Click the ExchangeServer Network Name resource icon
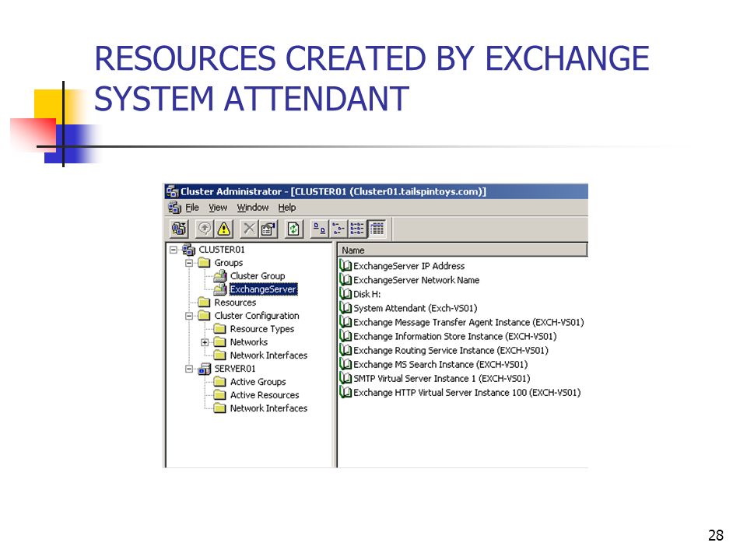The height and width of the screenshot is (560, 747). tap(345, 280)
